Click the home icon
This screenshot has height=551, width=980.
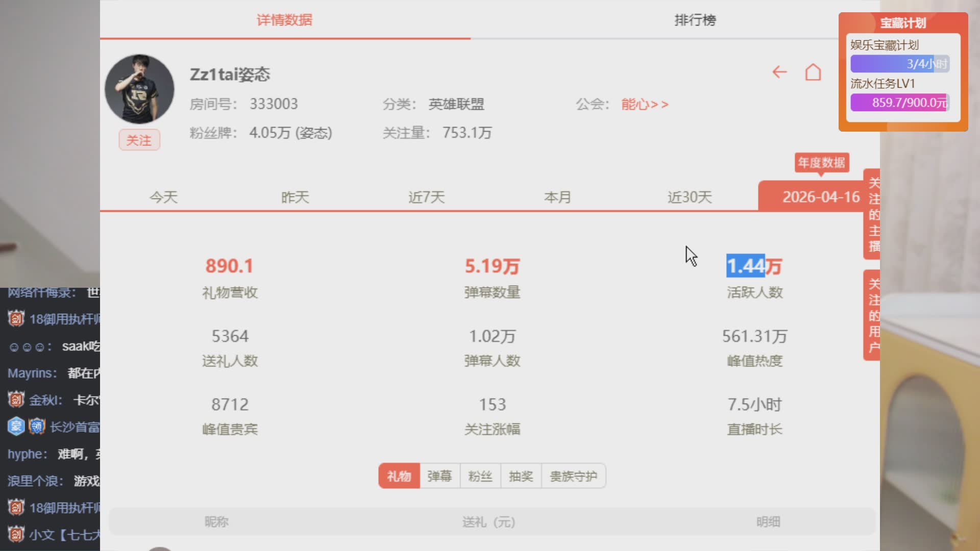(813, 72)
